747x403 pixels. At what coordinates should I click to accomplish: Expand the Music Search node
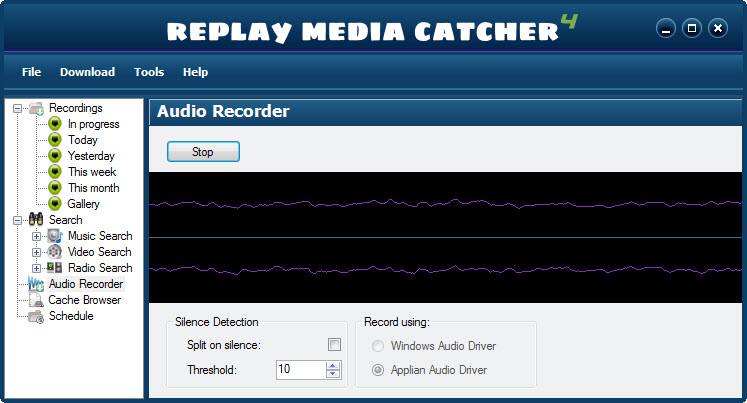tap(36, 236)
